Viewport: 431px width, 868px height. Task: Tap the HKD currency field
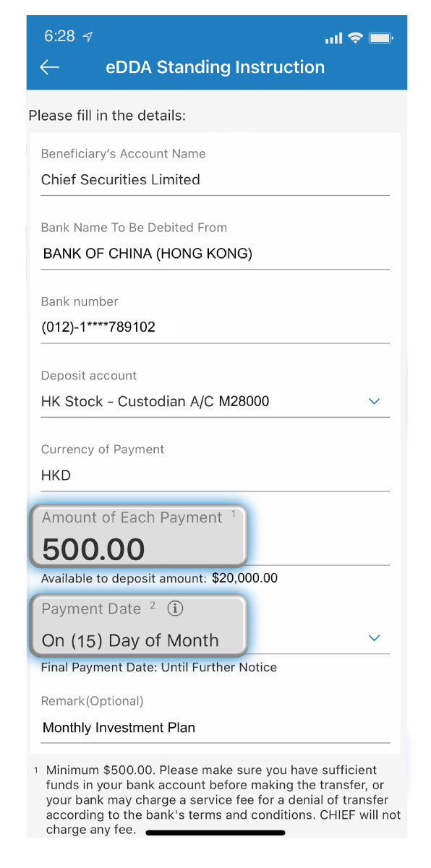pyautogui.click(x=56, y=476)
